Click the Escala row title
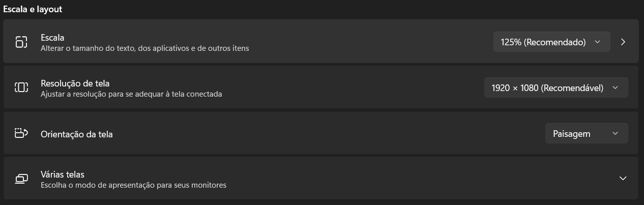This screenshot has width=644, height=205. [52, 38]
